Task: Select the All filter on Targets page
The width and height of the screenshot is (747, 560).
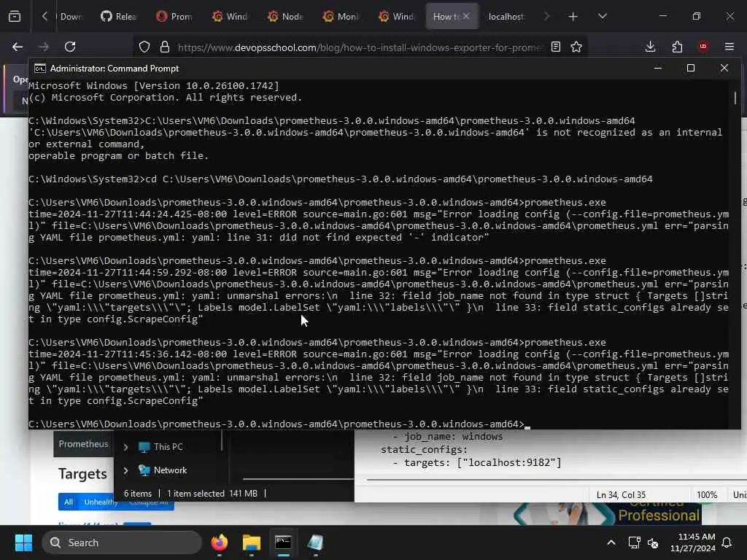Action: click(69, 502)
